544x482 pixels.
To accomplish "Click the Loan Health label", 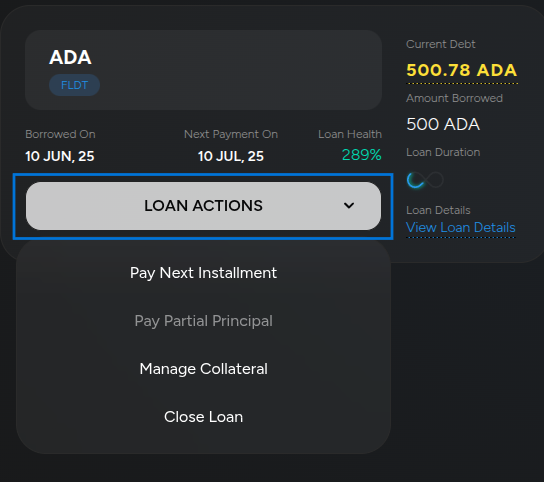I will pyautogui.click(x=350, y=134).
